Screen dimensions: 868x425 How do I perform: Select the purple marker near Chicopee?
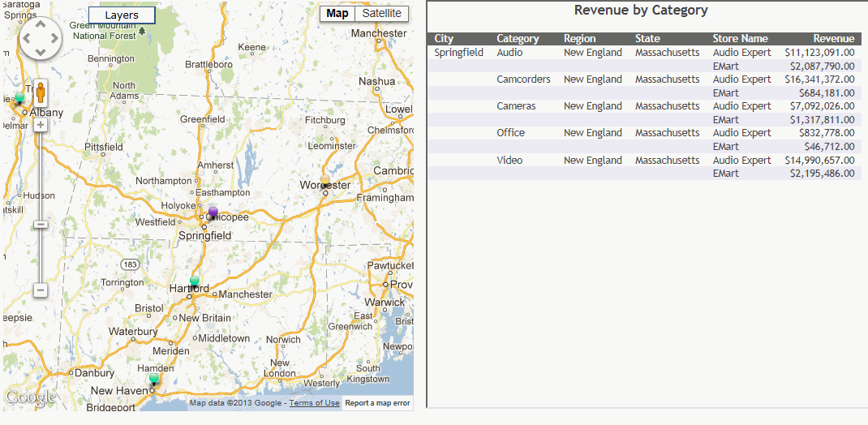(213, 213)
